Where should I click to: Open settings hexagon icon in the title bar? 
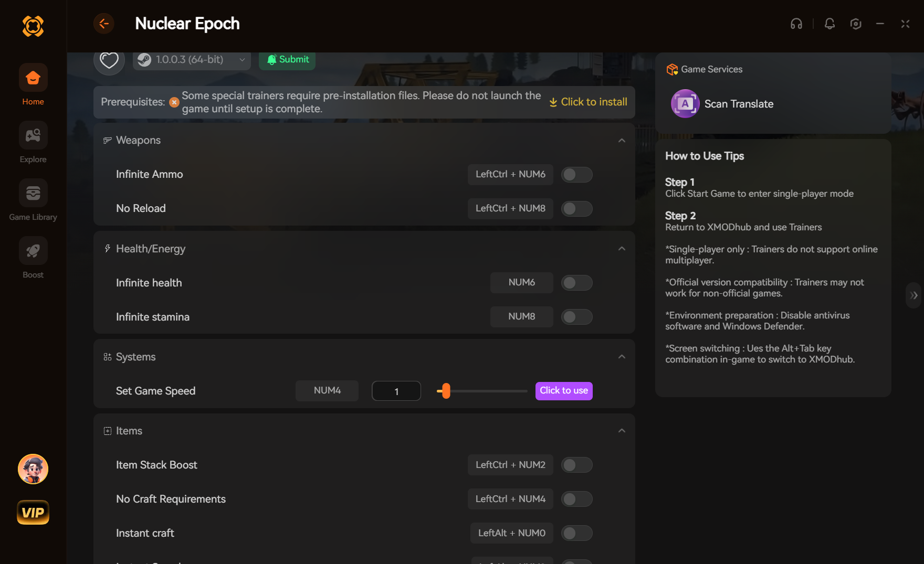[x=856, y=24]
